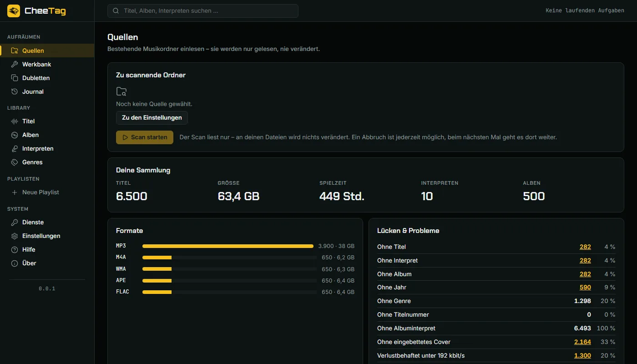637x364 pixels.
Task: Click the Titel waveform icon
Action: (x=15, y=121)
